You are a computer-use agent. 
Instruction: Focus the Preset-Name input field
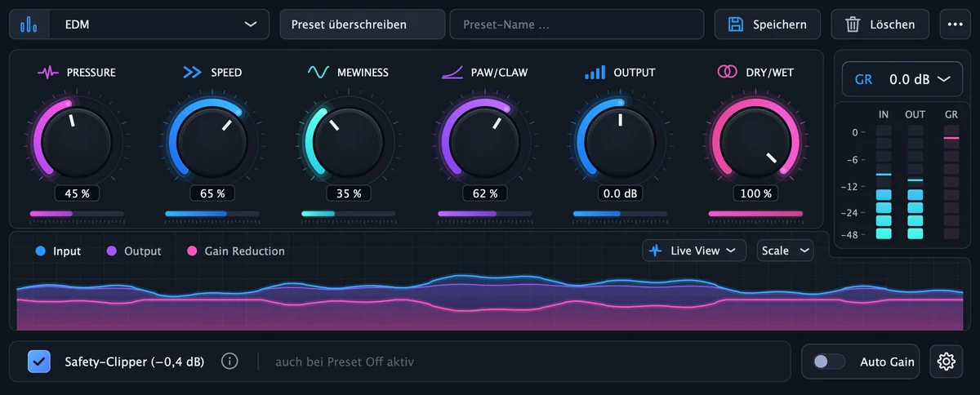tap(577, 24)
